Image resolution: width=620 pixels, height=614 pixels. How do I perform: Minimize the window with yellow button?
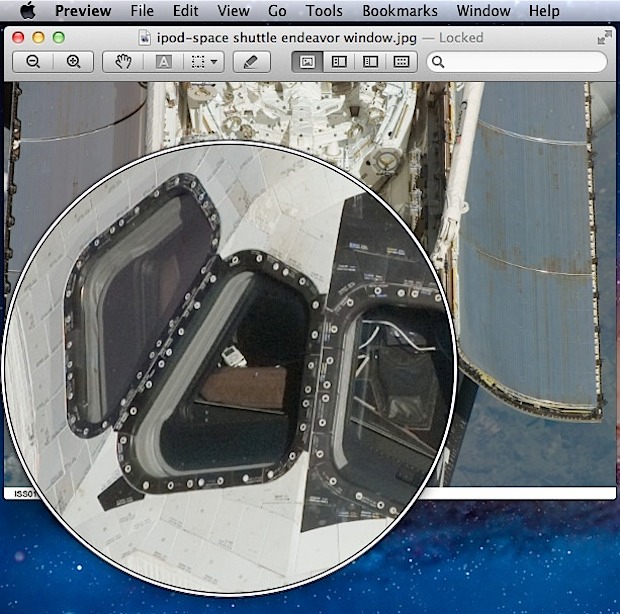click(38, 38)
